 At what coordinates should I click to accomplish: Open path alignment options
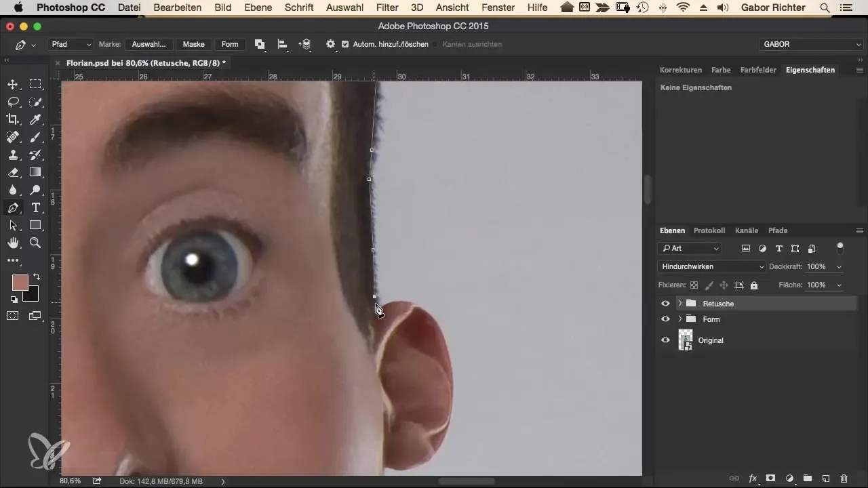point(283,44)
